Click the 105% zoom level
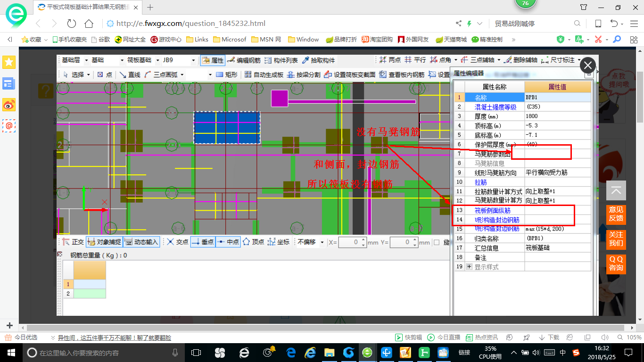Image resolution: width=644 pixels, height=362 pixels. point(634,337)
